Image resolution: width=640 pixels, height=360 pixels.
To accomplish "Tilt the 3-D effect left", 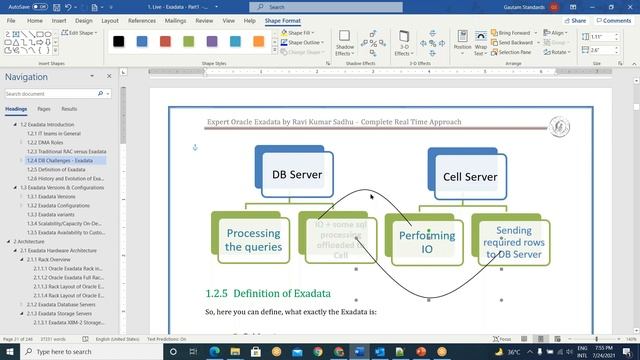I will click(x=423, y=43).
